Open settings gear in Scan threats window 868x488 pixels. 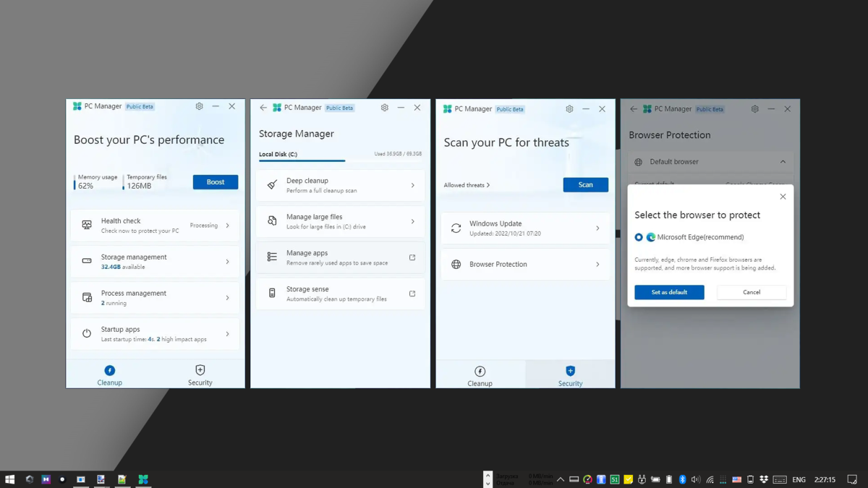click(570, 109)
